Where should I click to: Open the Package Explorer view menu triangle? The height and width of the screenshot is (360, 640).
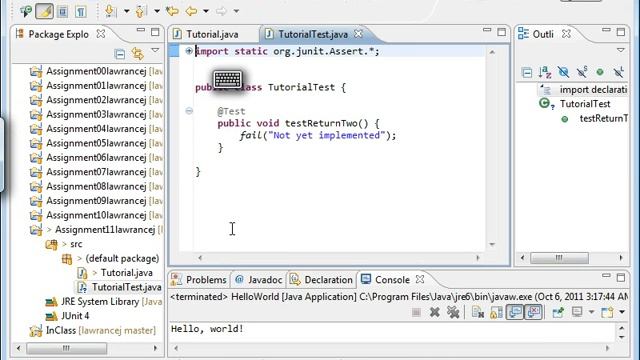(155, 51)
